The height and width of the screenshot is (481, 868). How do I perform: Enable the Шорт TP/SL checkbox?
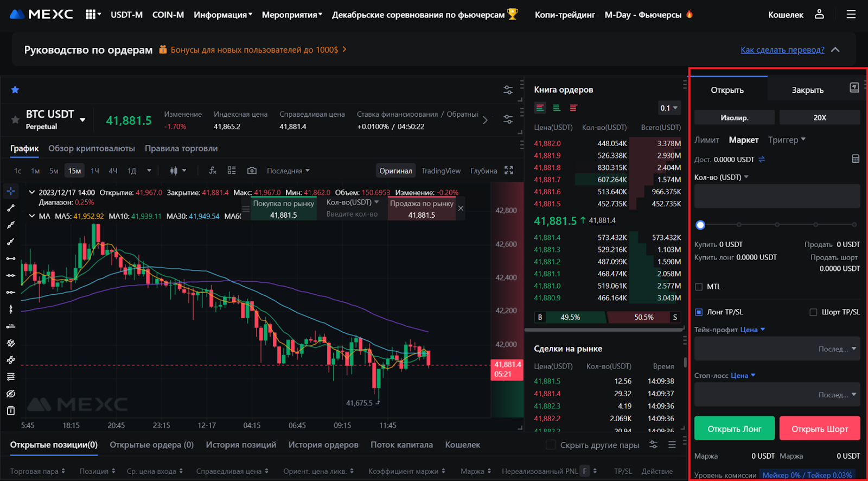(x=813, y=312)
